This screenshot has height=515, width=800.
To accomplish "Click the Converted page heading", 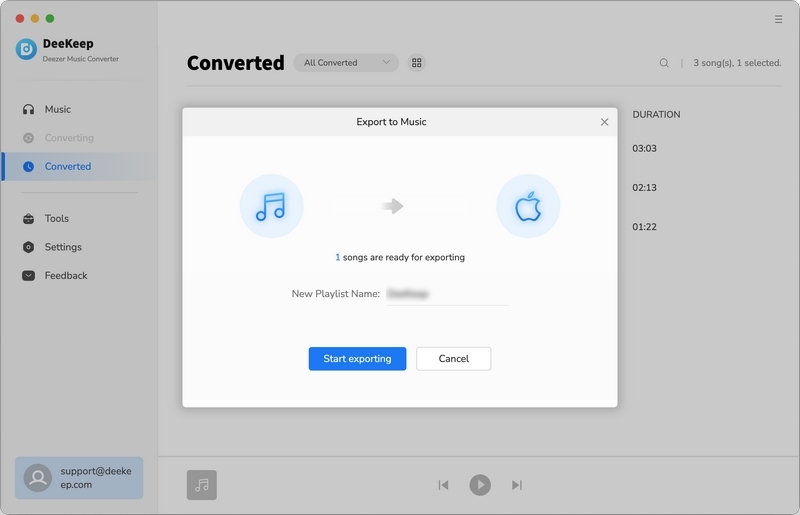I will point(236,63).
